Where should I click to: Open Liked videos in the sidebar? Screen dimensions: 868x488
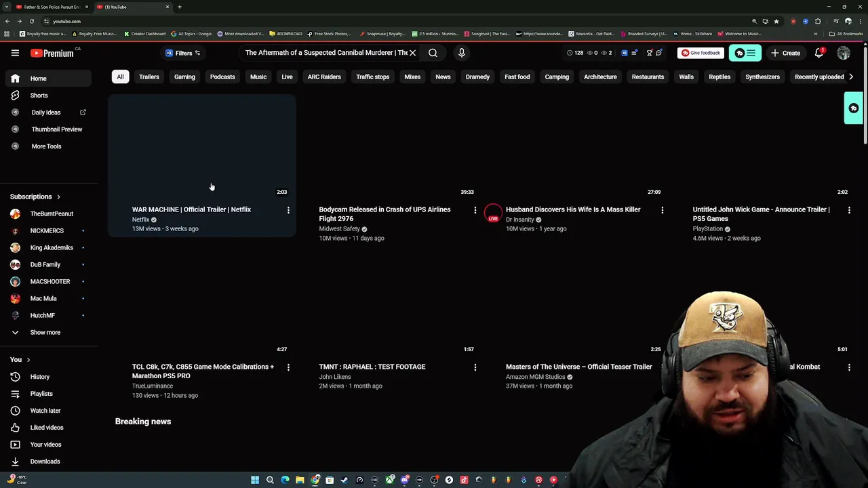(x=49, y=428)
